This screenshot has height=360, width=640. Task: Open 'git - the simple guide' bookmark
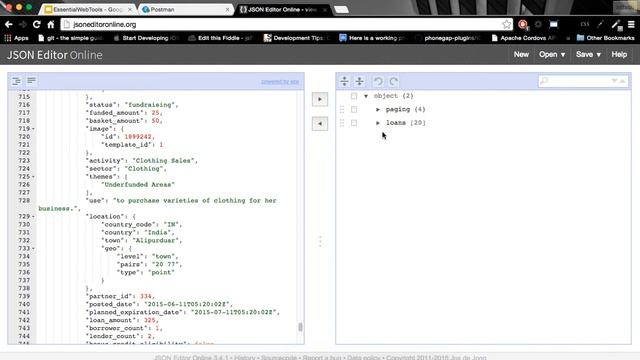point(70,38)
